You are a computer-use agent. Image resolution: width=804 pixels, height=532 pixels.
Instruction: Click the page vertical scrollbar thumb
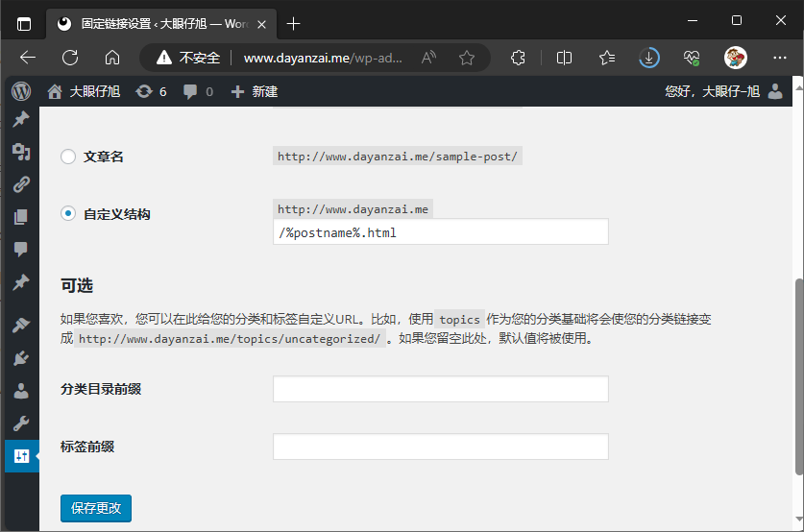799,377
